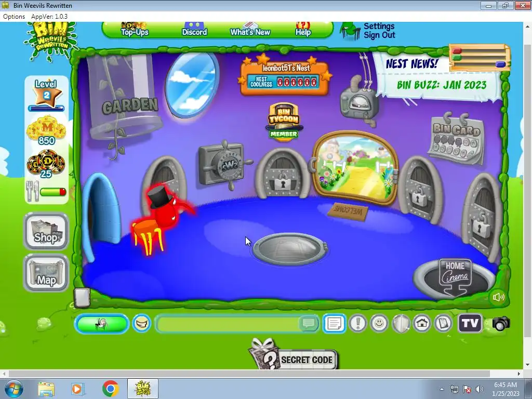Image resolution: width=532 pixels, height=399 pixels.
Task: Toggle the nest sound speaker icon
Action: pyautogui.click(x=498, y=297)
